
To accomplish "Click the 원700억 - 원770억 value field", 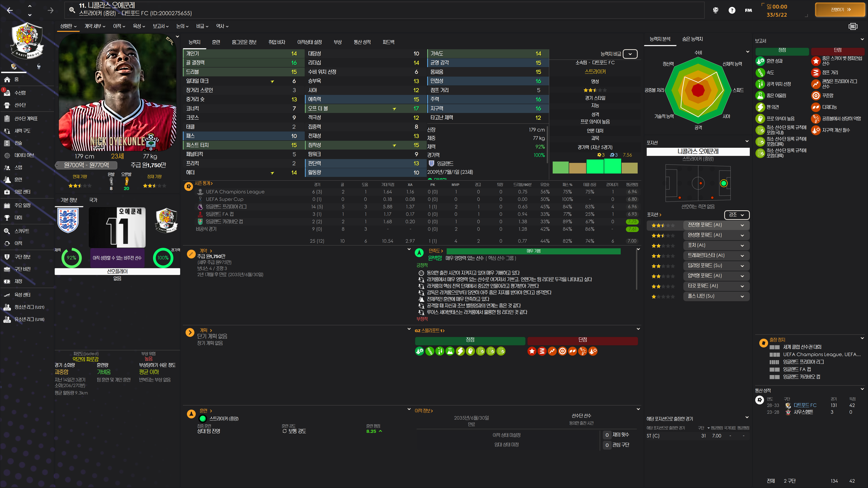I will click(86, 165).
